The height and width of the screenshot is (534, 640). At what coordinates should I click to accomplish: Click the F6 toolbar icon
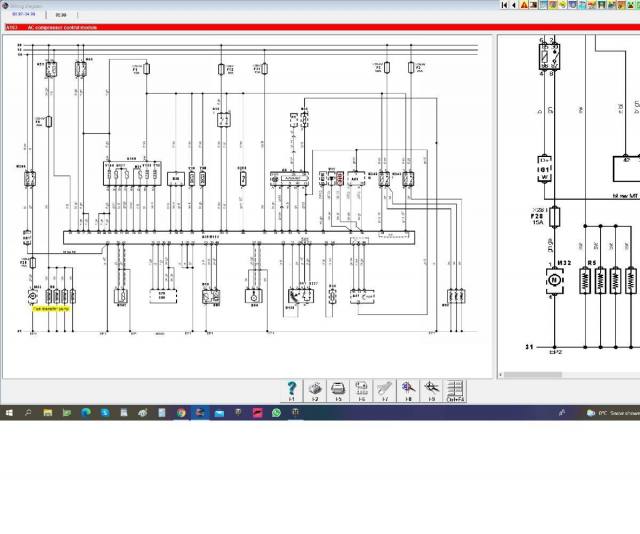pyautogui.click(x=361, y=388)
